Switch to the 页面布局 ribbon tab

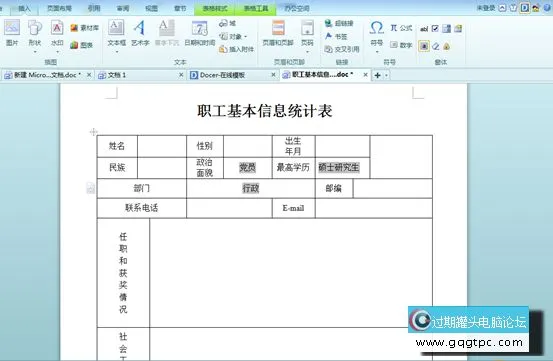click(60, 8)
